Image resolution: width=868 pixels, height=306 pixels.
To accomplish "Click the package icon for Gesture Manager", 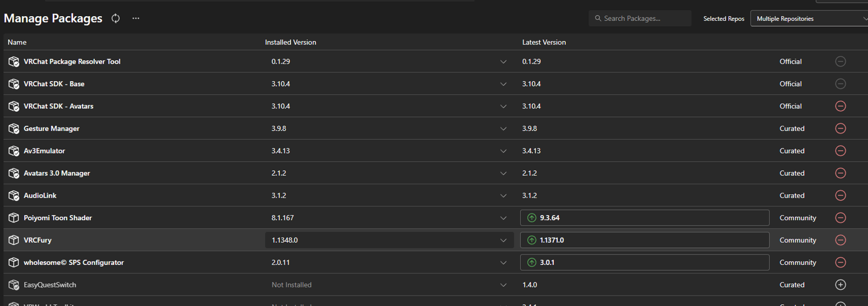I will (14, 129).
